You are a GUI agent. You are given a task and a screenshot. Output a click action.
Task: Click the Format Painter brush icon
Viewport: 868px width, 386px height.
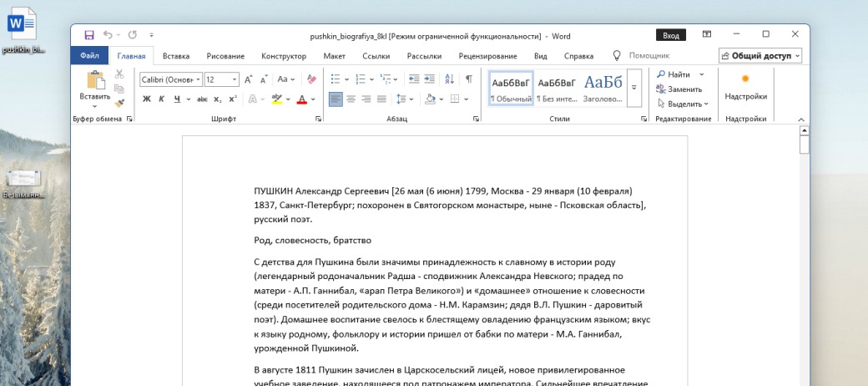(119, 104)
